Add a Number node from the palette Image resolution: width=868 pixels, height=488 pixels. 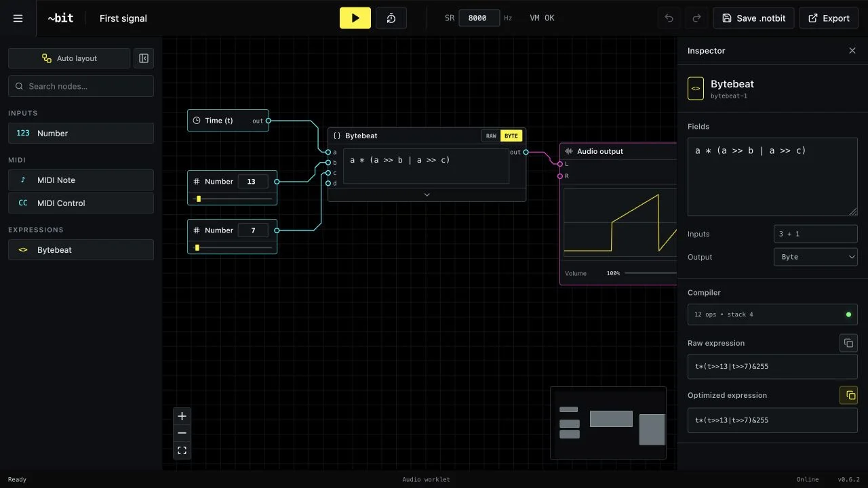[x=81, y=133]
